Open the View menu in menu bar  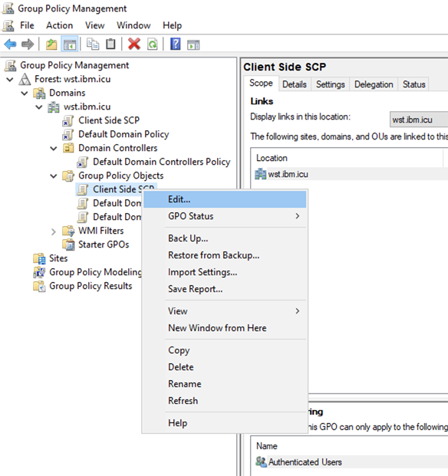[x=95, y=25]
